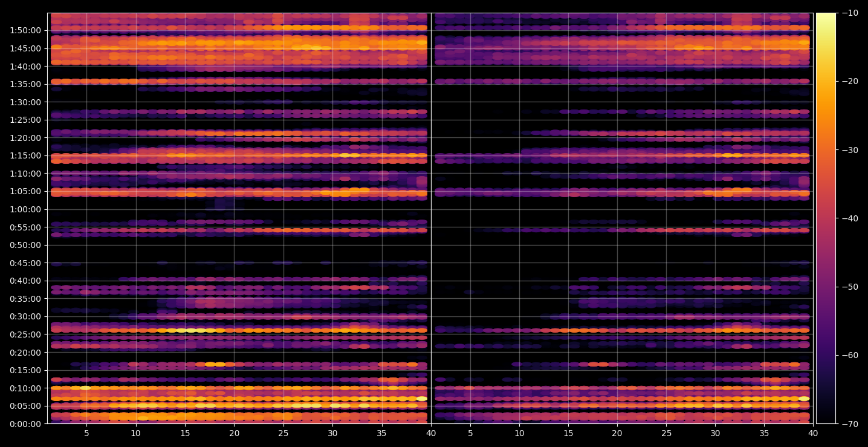Click the −10 colorbar scale label

(x=849, y=13)
